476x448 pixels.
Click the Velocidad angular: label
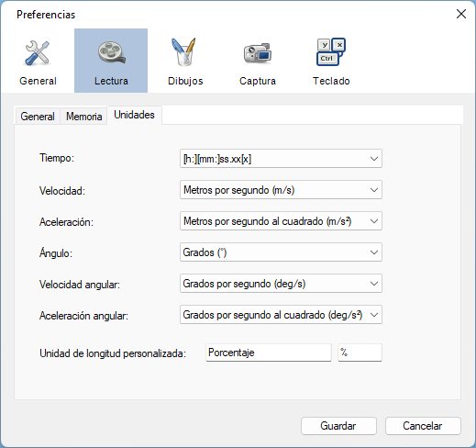click(80, 285)
